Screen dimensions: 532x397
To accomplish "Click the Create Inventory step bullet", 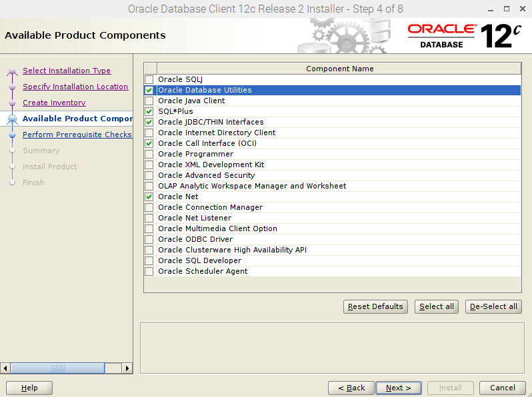I will tap(13, 103).
